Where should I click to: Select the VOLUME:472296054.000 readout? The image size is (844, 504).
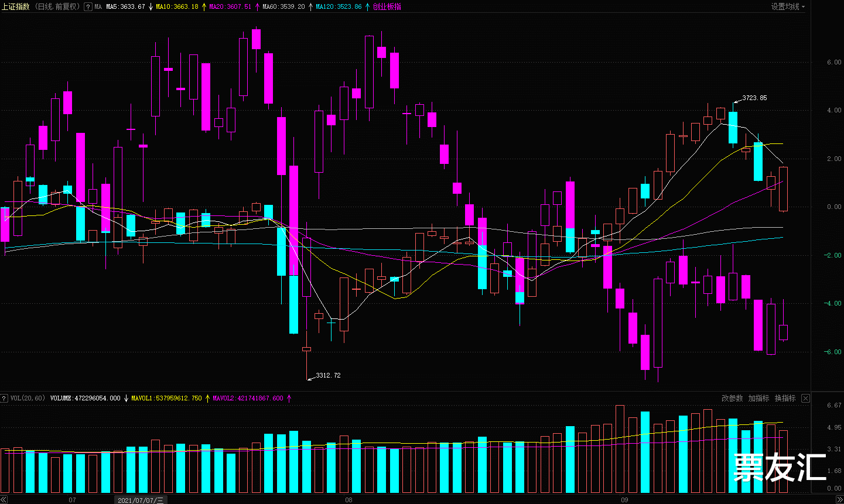tap(85, 399)
